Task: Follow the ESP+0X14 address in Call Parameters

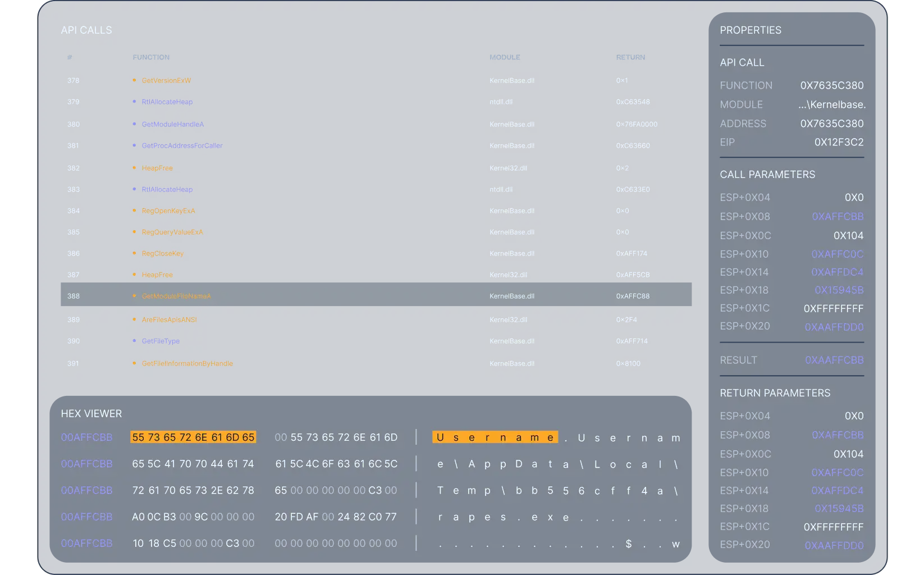Action: [838, 272]
